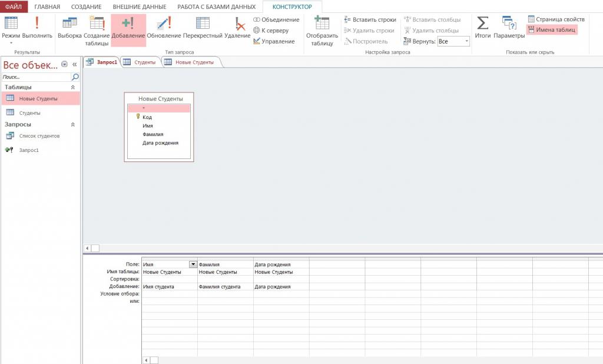Open the Режим view mode button
The height and width of the screenshot is (364, 603).
click(11, 30)
